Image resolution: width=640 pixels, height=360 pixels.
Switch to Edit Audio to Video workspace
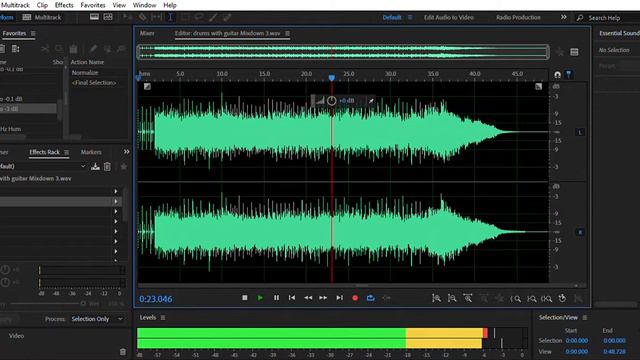(449, 18)
